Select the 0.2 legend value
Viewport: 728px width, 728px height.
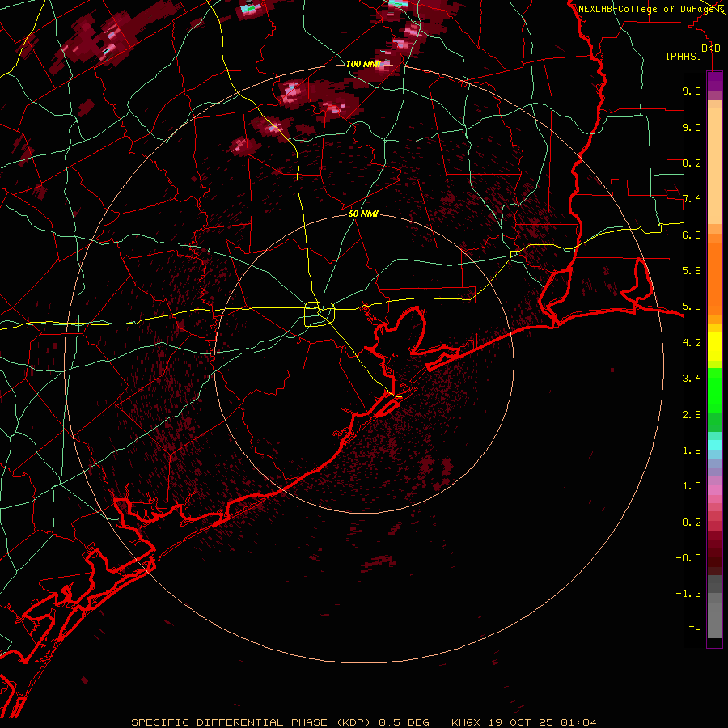692,523
